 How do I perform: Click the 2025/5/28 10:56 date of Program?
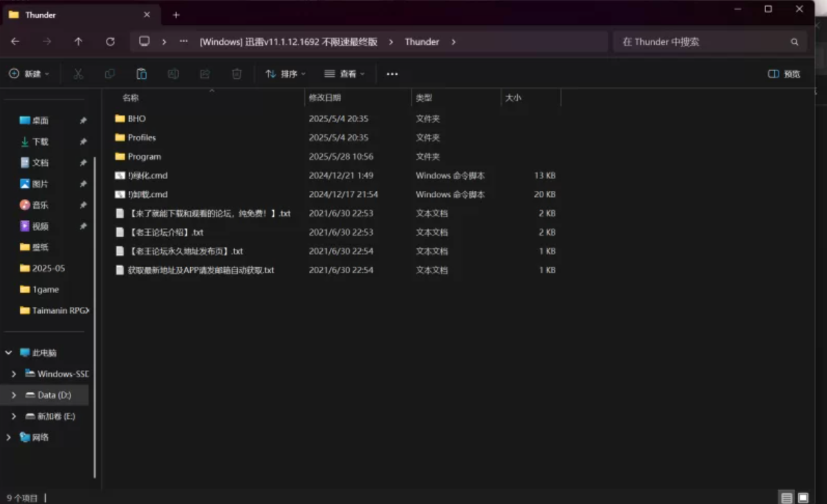click(341, 156)
